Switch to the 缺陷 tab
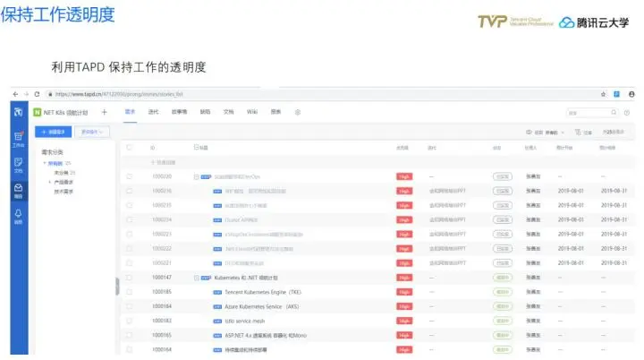The height and width of the screenshot is (360, 644). [x=205, y=112]
